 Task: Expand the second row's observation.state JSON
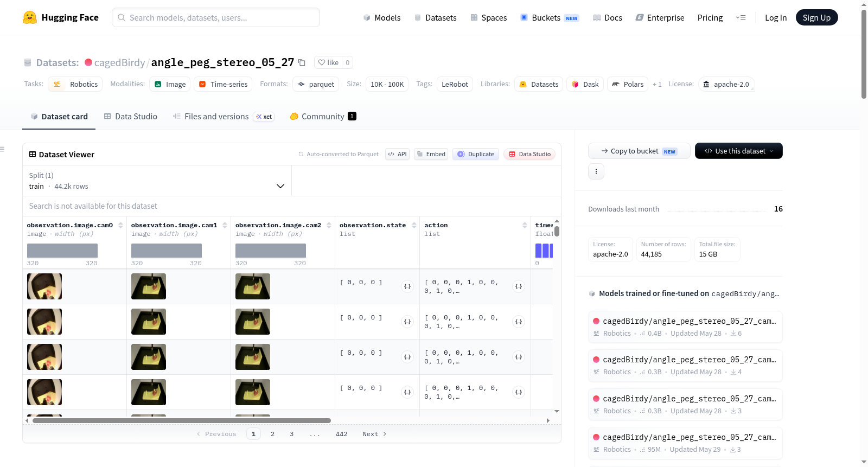click(407, 322)
